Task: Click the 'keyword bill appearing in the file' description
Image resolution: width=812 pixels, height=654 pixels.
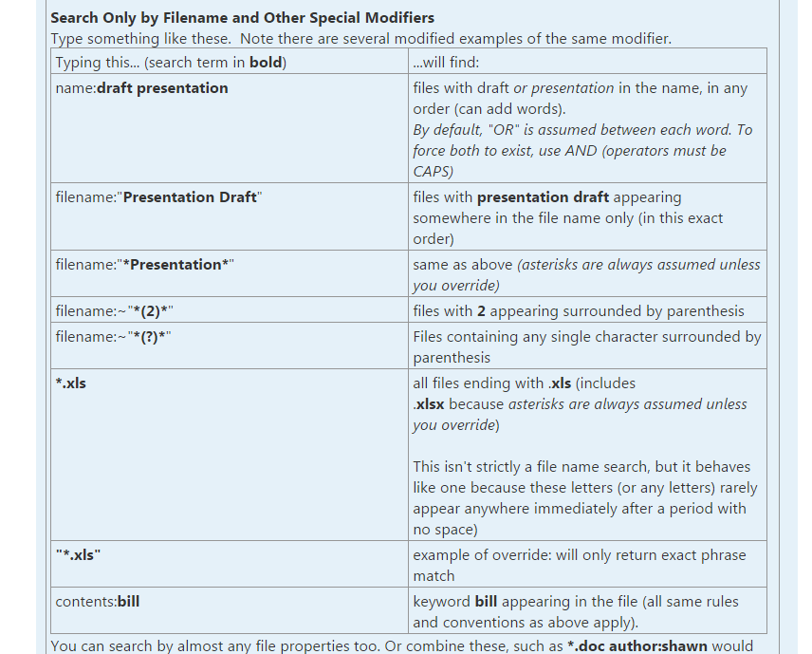Action: (x=576, y=612)
